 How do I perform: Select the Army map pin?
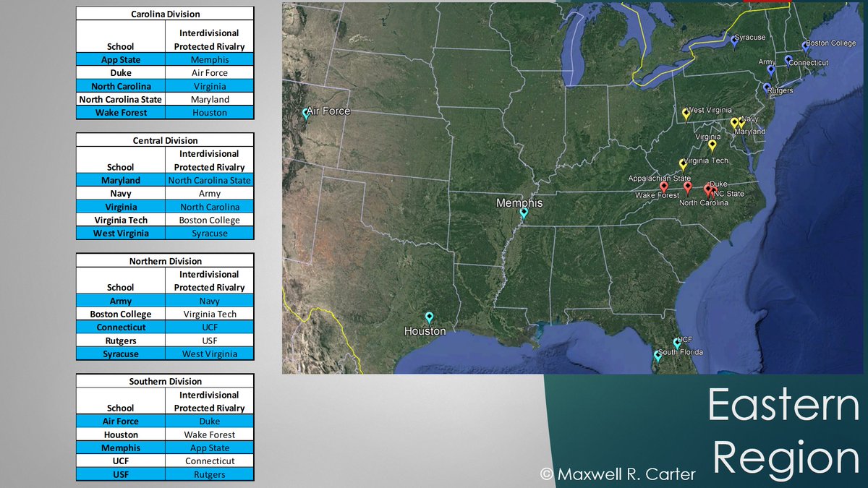(770, 70)
